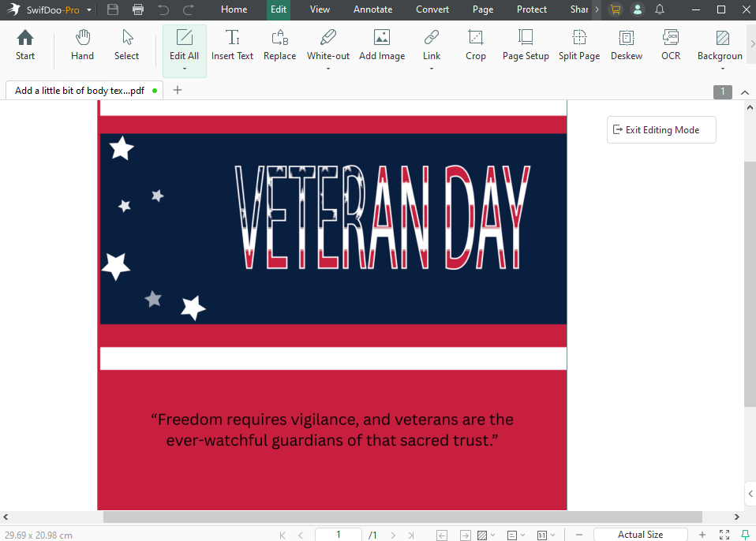Open the Link dropdown arrow
The width and height of the screenshot is (756, 541).
[x=432, y=69]
